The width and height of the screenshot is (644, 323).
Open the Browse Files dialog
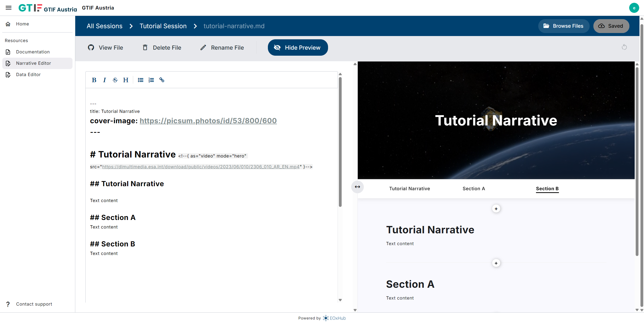coord(564,26)
